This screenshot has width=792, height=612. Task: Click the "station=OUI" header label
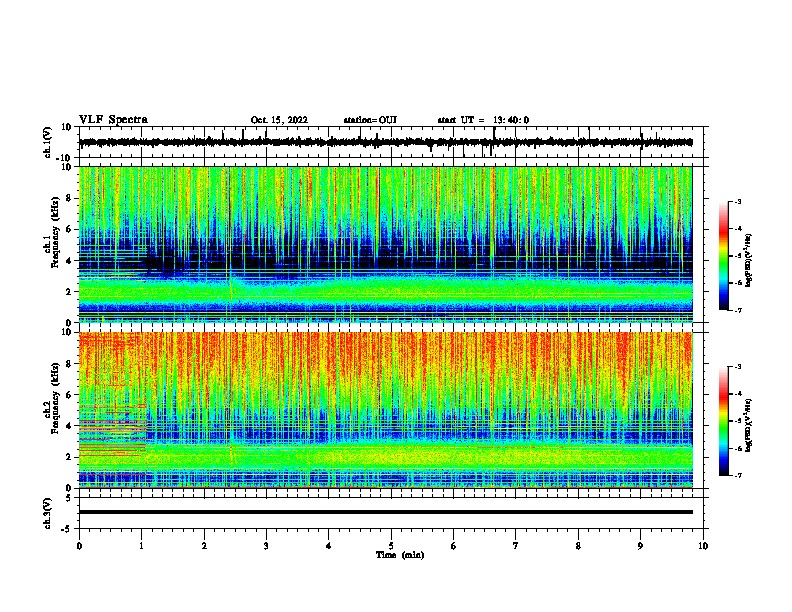[370, 120]
